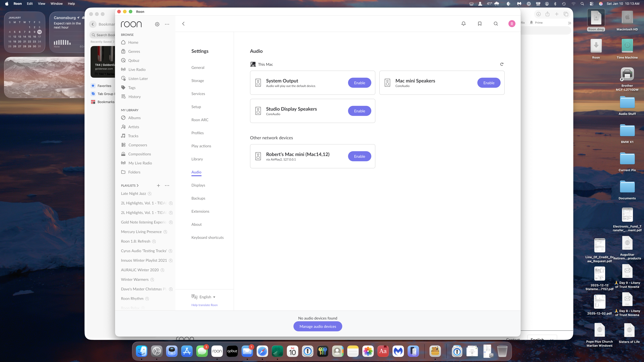Click the notifications bell icon
The width and height of the screenshot is (644, 362).
click(464, 24)
